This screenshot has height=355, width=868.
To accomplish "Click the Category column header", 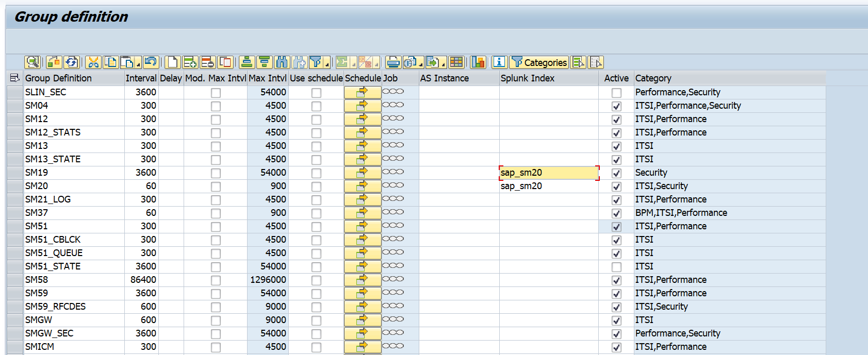I will tap(653, 78).
